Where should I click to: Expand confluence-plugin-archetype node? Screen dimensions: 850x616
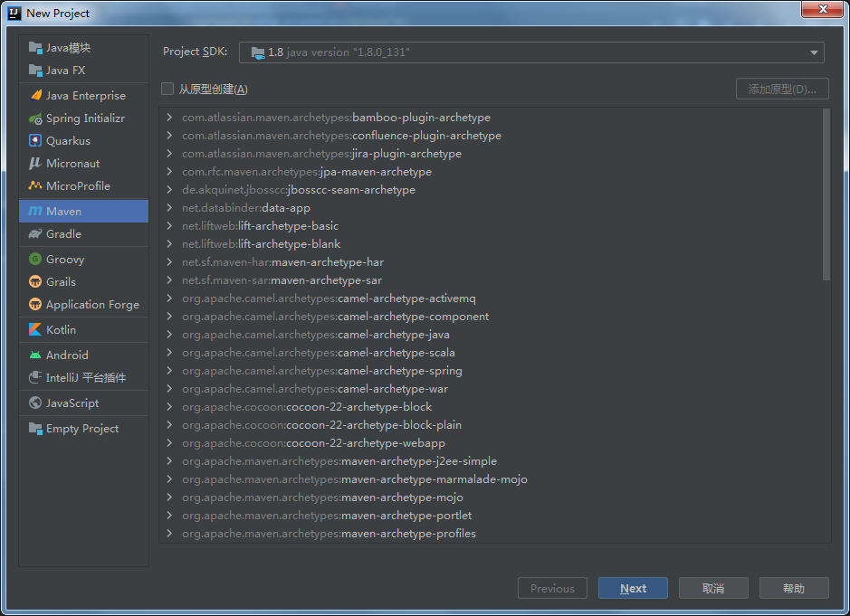(169, 136)
